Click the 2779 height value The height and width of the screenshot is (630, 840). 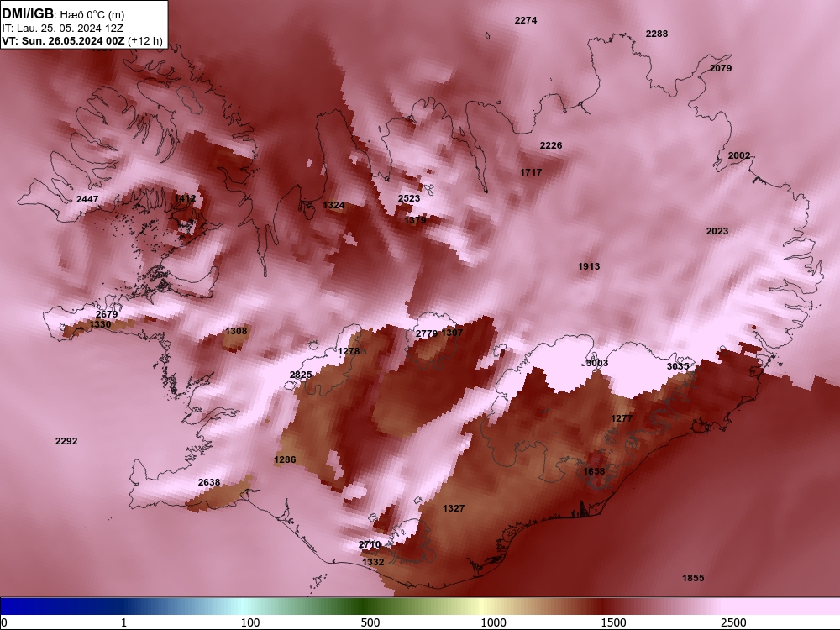[x=427, y=333]
